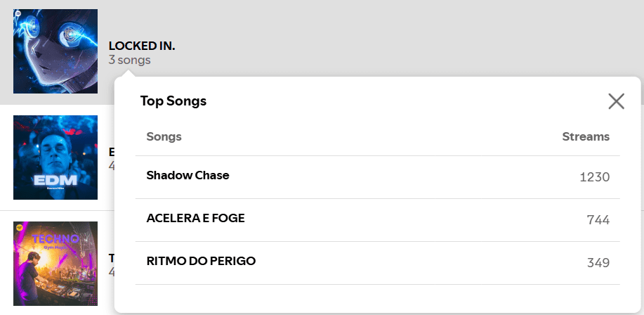Select the ACELERA E FOGE song
The height and width of the screenshot is (315, 644).
pyautogui.click(x=195, y=218)
